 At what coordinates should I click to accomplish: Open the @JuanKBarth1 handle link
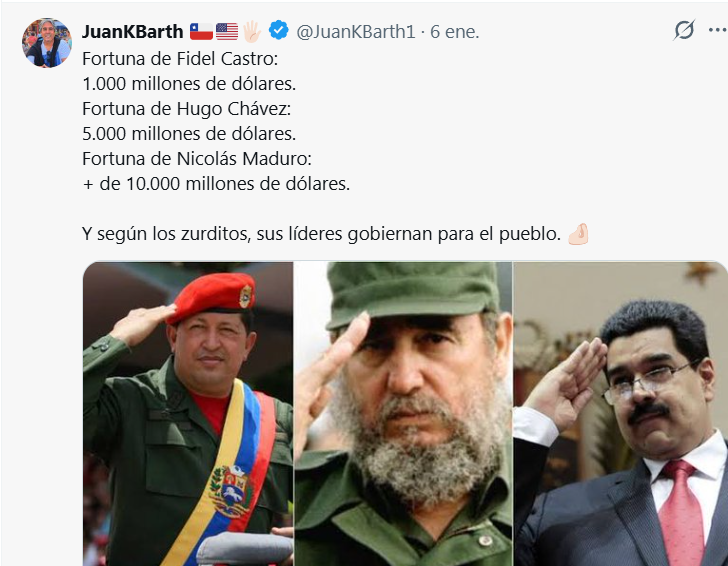(x=356, y=32)
